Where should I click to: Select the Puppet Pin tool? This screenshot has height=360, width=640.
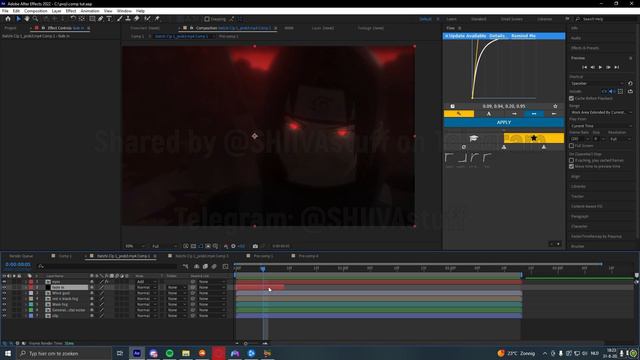(x=157, y=19)
